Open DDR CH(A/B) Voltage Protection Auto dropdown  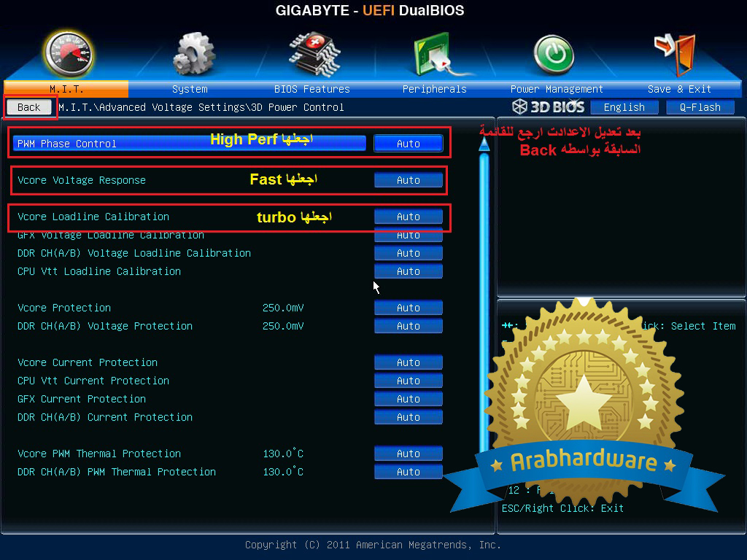[x=409, y=326]
